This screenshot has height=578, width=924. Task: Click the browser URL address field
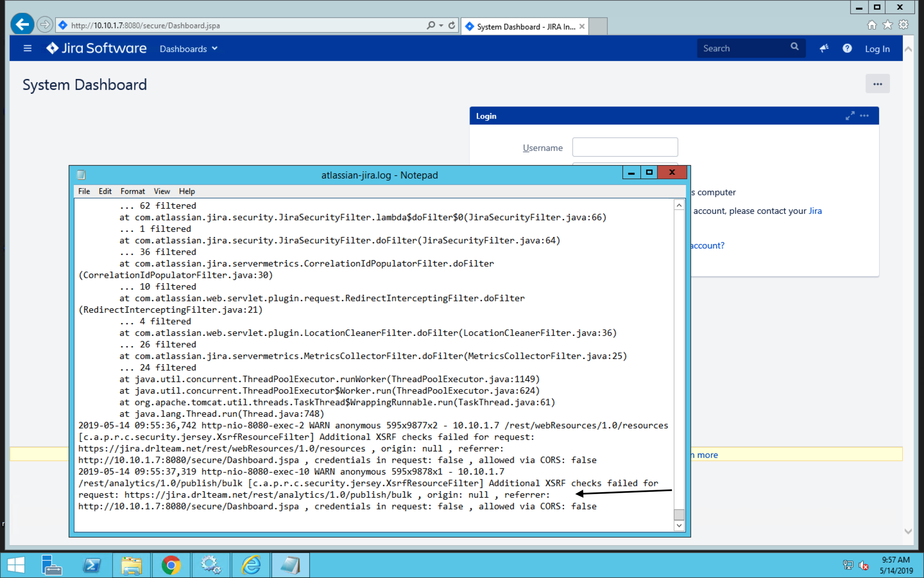(244, 26)
